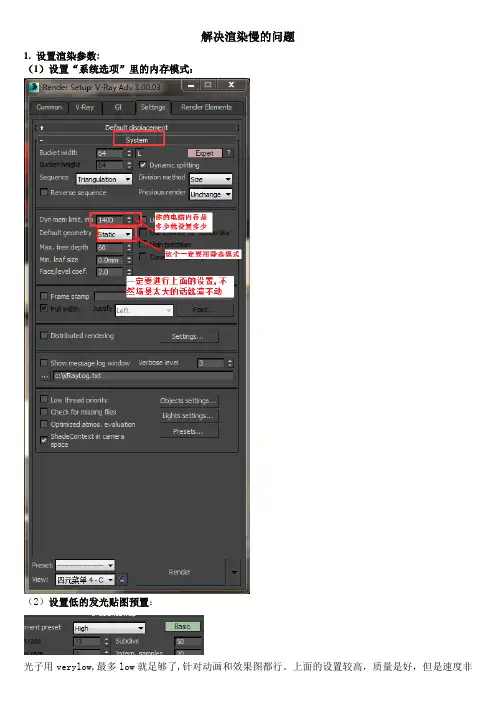496x702 pixels.
Task: Open the Justify Left dropdown
Action: (144, 310)
